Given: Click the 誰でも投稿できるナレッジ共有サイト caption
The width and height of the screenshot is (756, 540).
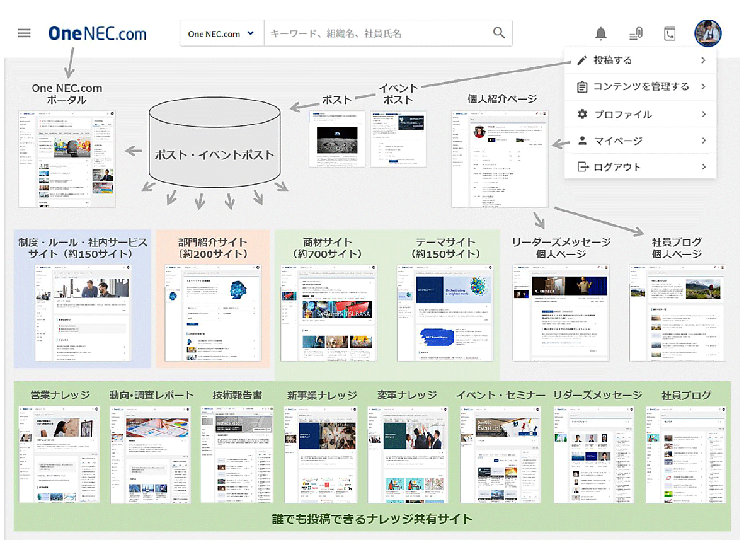Looking at the screenshot, I should [x=372, y=519].
